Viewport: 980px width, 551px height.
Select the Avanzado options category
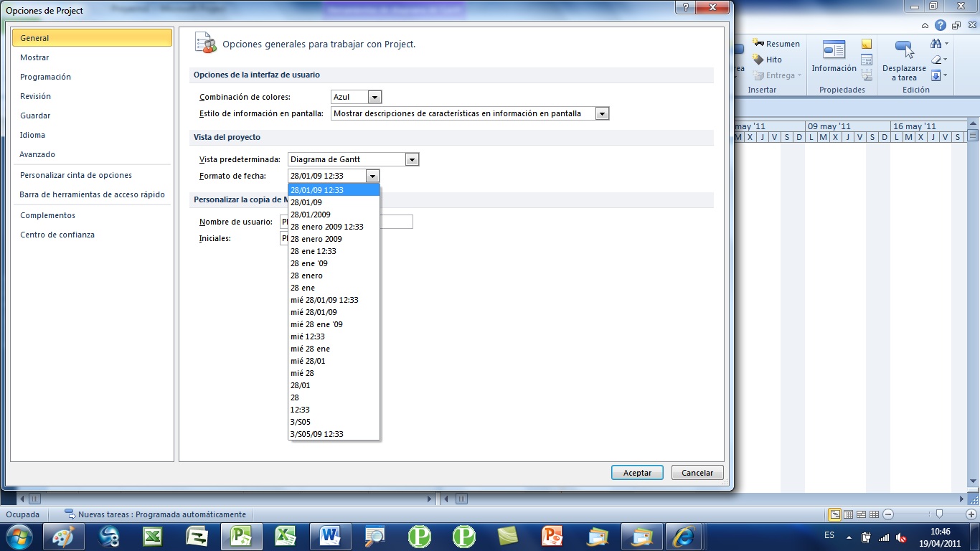tap(93, 154)
